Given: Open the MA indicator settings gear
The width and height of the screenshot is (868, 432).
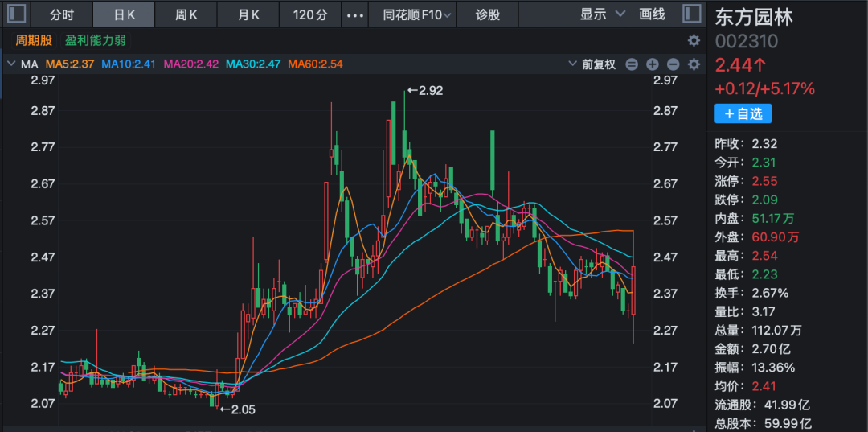Looking at the screenshot, I should (694, 64).
